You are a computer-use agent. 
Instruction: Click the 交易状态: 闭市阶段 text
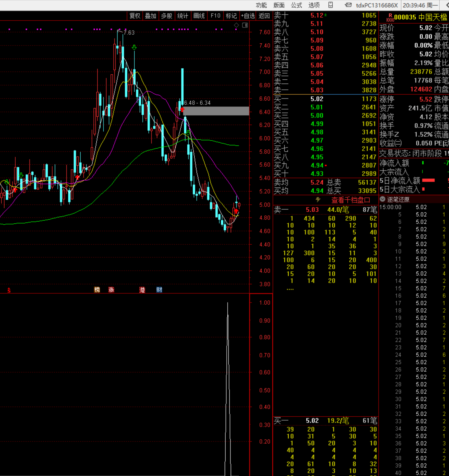pos(411,153)
